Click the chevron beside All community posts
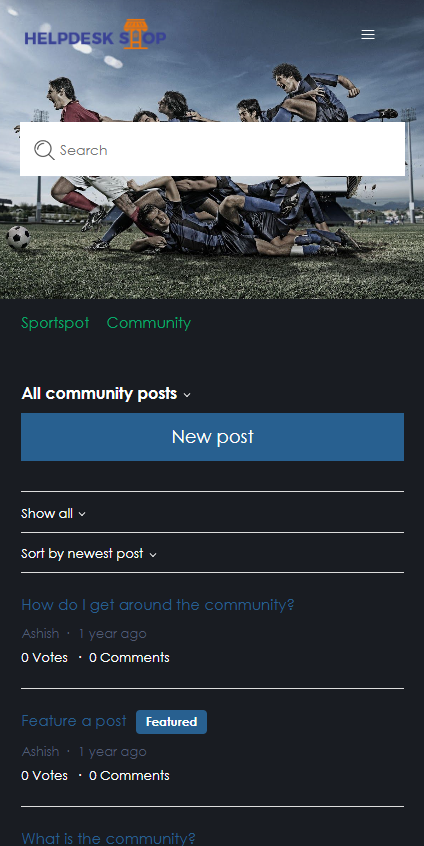 187,395
